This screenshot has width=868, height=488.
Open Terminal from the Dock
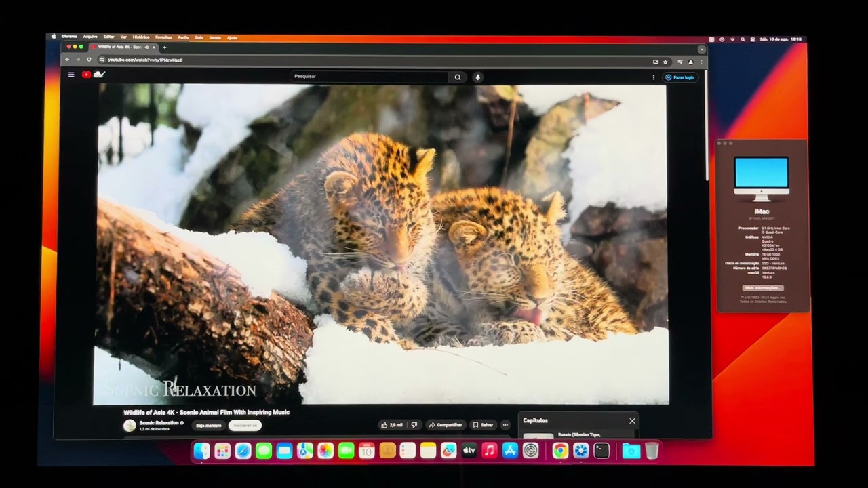tap(601, 451)
